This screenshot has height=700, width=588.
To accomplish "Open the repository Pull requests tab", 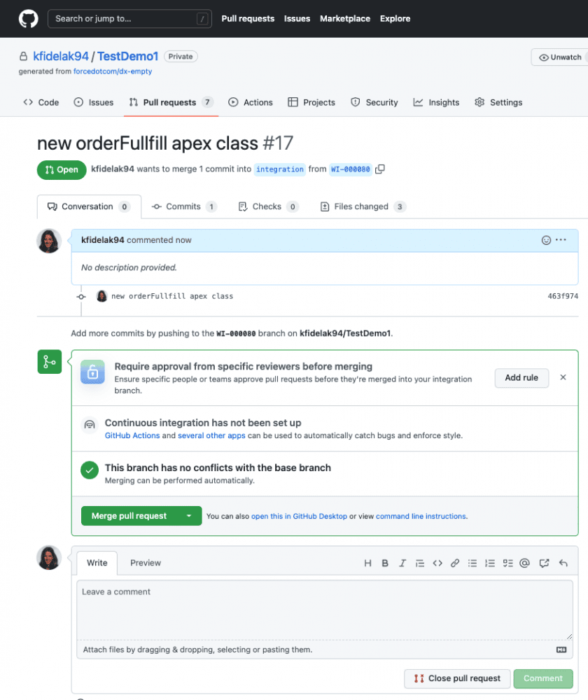I will point(171,103).
